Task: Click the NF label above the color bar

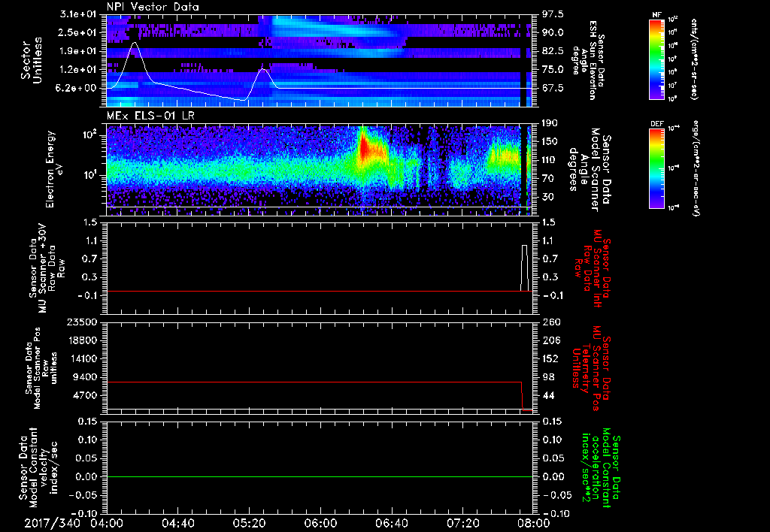Action: coord(656,15)
